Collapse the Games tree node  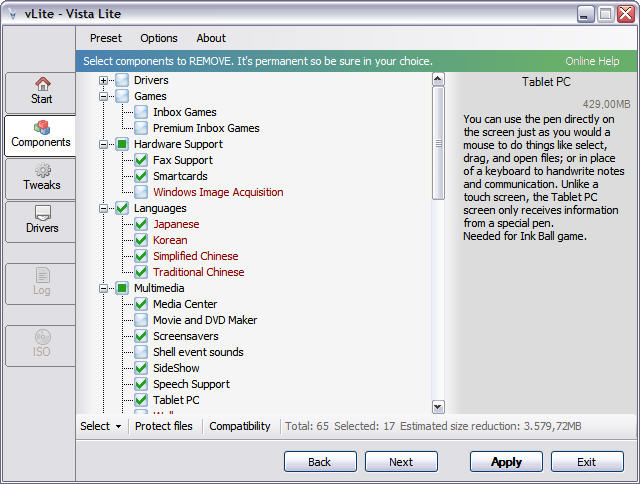click(103, 97)
